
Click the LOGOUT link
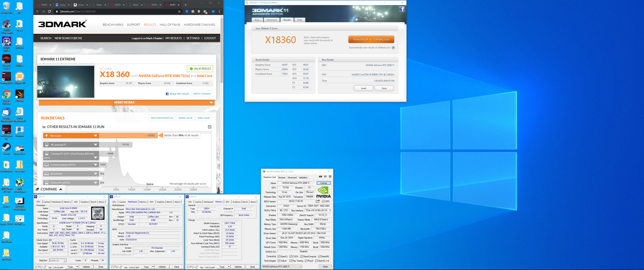[x=210, y=38]
